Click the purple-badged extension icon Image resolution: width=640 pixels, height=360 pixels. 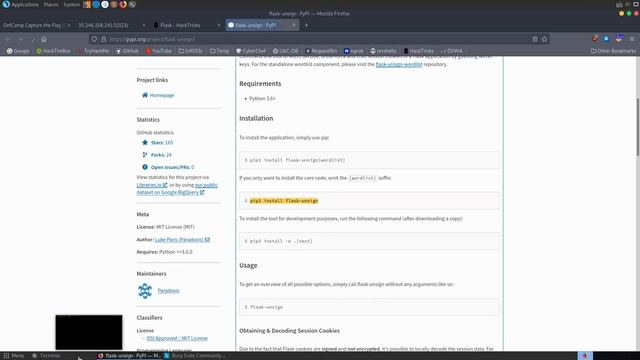pyautogui.click(x=619, y=39)
